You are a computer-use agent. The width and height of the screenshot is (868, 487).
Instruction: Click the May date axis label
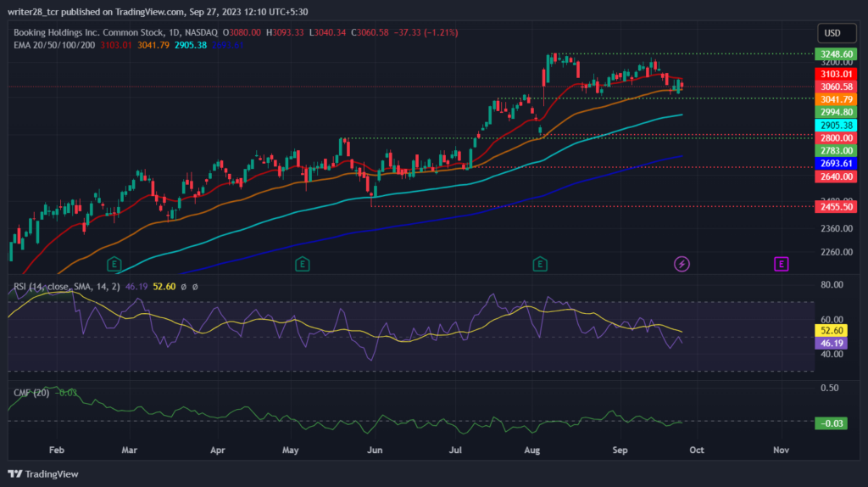point(290,450)
